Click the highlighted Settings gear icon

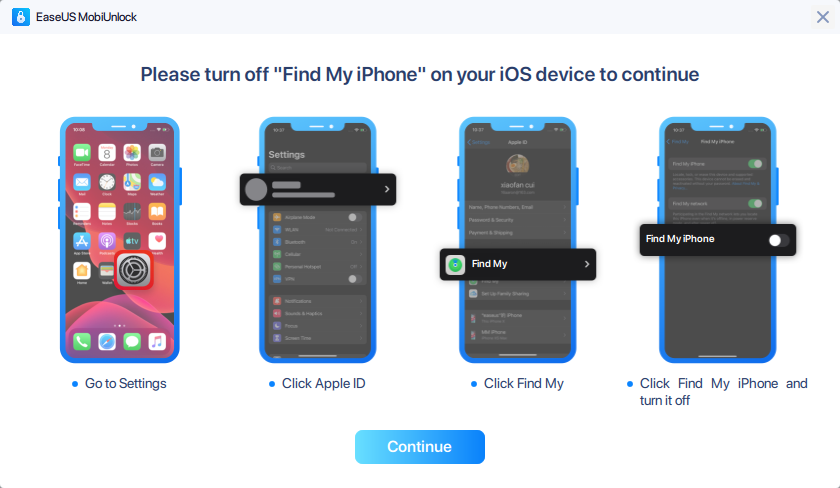point(133,270)
